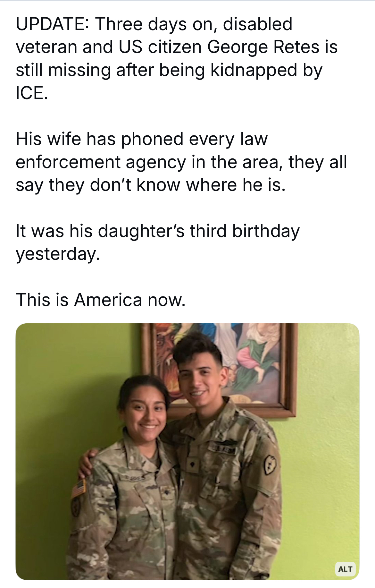
Task: Click the word 'ICE.' in the post
Action: click(32, 93)
